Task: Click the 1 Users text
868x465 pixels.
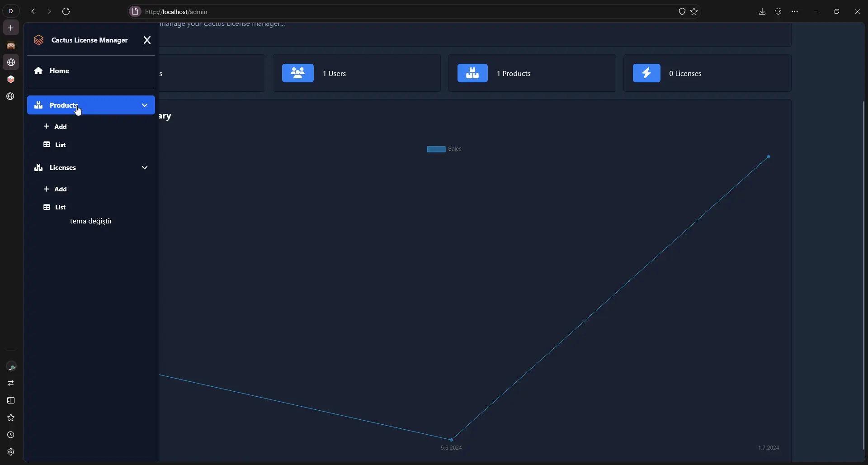Action: click(x=334, y=74)
